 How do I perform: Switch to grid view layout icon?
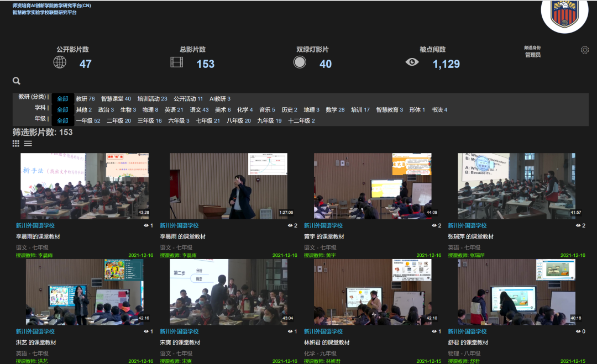coord(15,144)
